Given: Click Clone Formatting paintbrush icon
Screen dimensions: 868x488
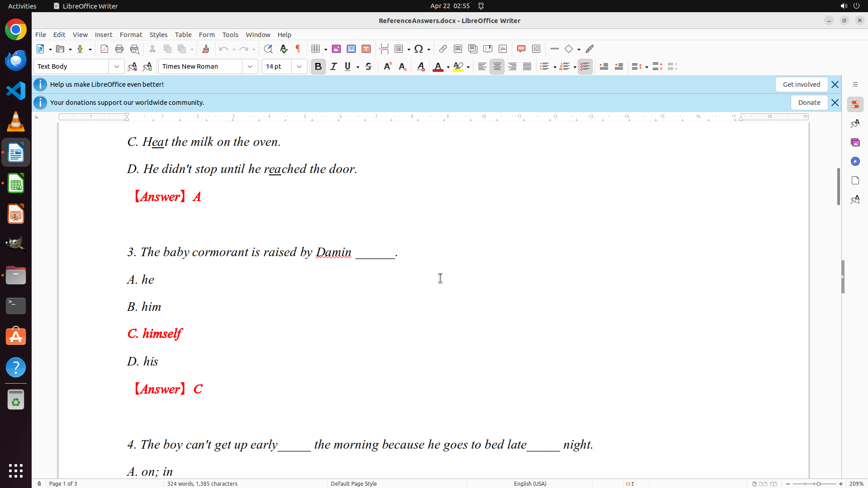Looking at the screenshot, I should click(206, 49).
